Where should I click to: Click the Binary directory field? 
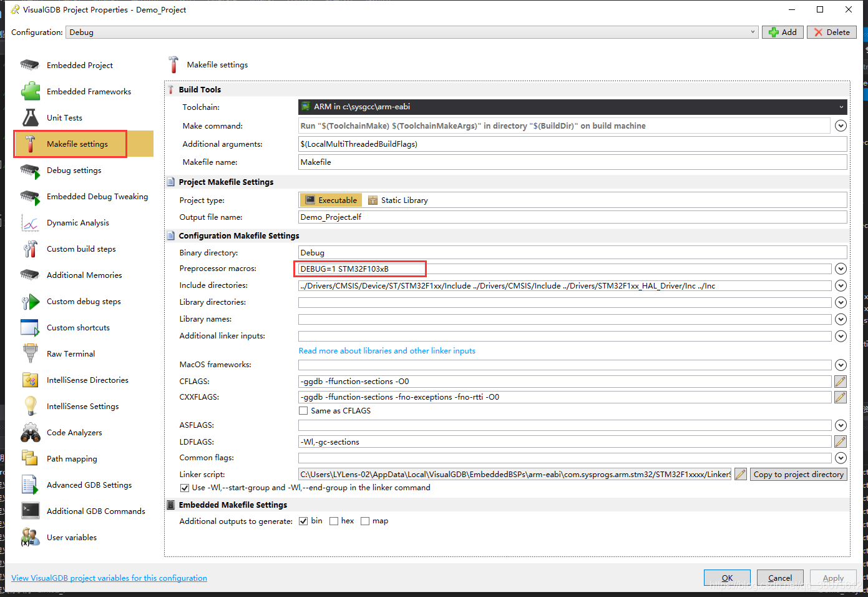coord(573,253)
